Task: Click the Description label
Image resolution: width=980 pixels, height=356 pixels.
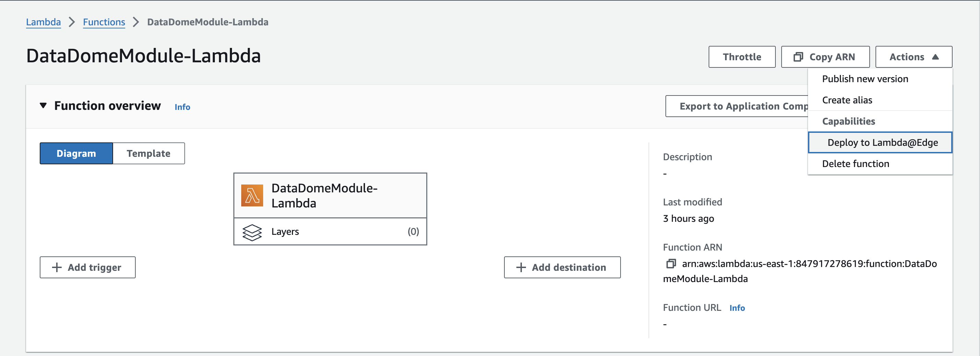Action: 687,157
